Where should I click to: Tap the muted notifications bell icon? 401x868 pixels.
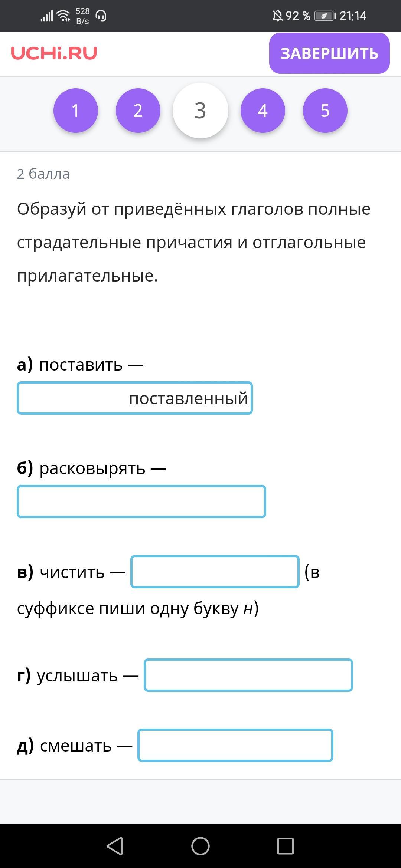coord(277,16)
